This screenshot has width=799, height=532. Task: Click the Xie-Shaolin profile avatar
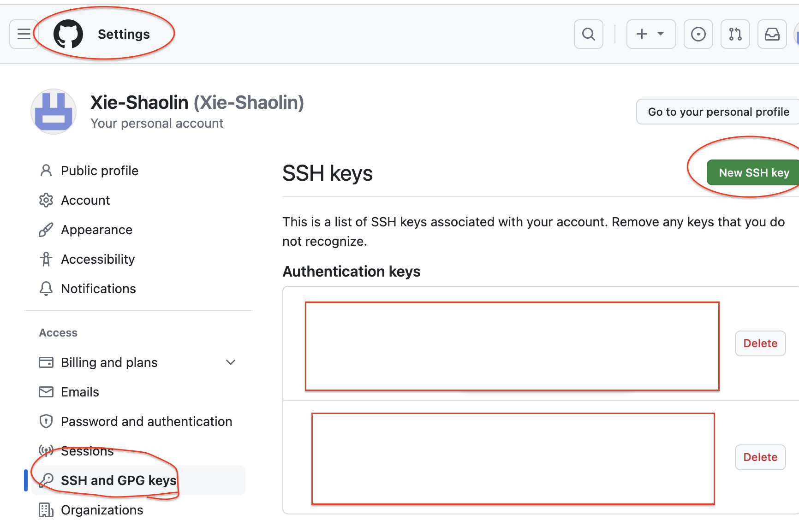[54, 112]
